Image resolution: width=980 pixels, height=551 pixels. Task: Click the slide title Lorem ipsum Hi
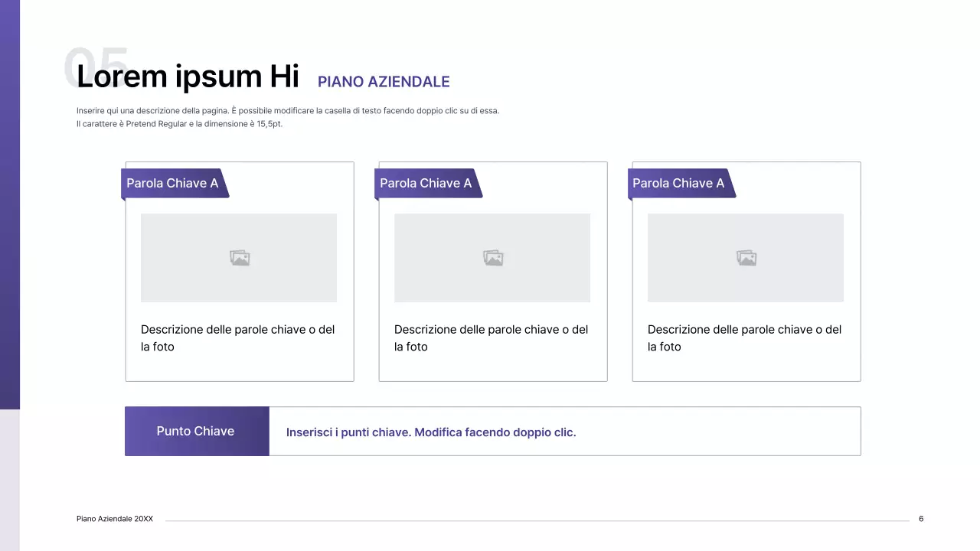[187, 77]
